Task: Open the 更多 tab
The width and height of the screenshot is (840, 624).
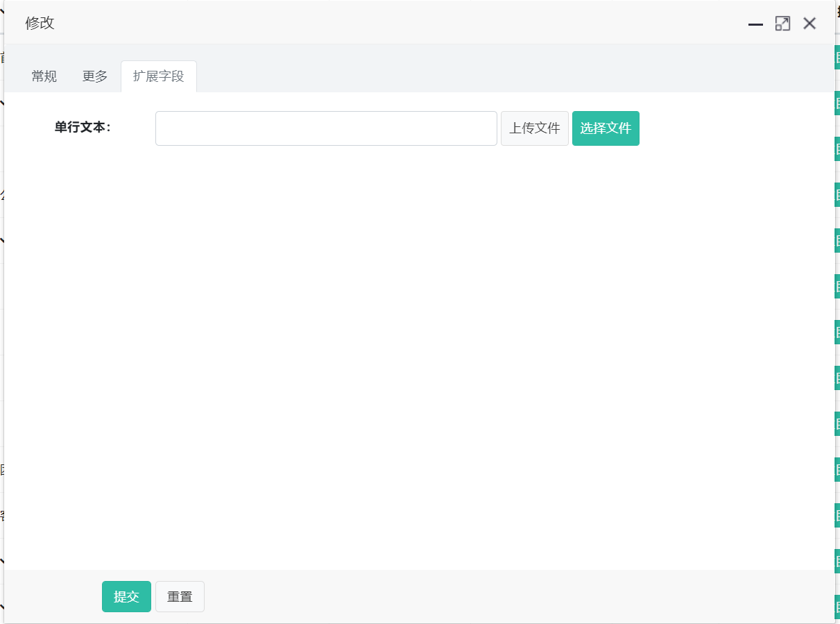Action: (95, 76)
